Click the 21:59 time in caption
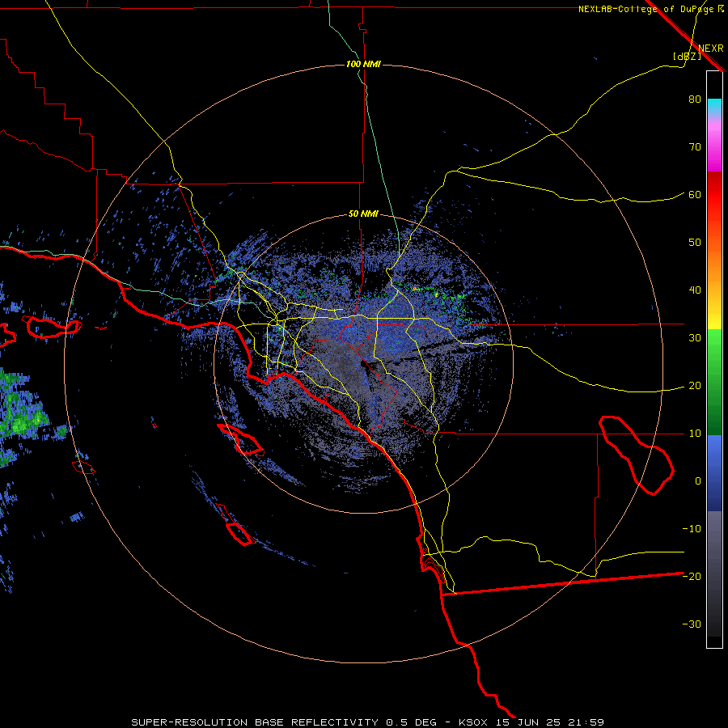Image resolution: width=728 pixels, height=728 pixels. (586, 722)
